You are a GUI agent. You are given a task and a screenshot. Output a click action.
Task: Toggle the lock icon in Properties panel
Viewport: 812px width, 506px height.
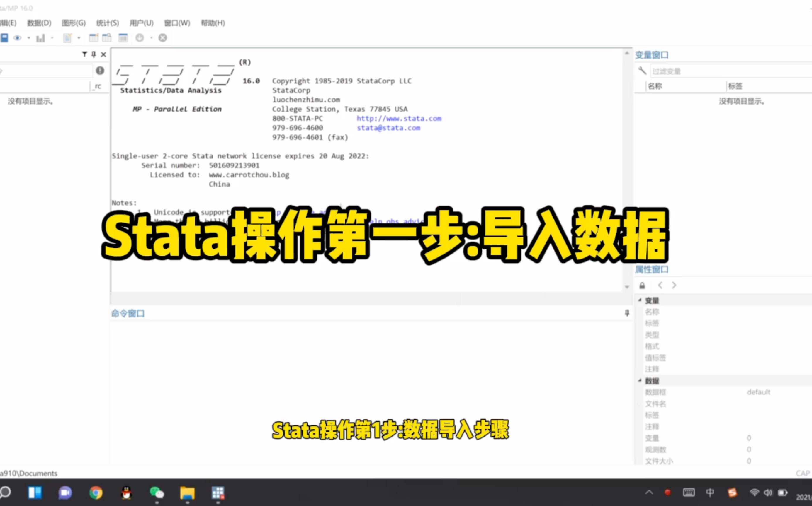642,285
